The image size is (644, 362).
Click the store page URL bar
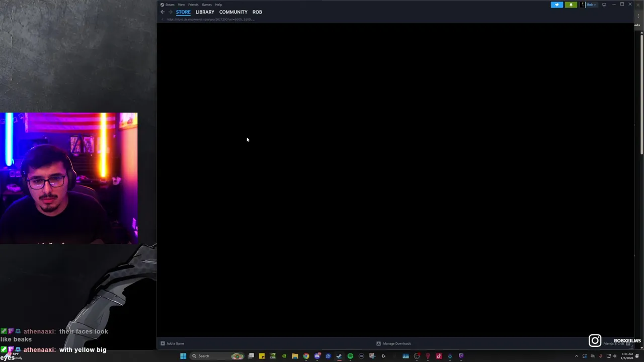pos(210,19)
